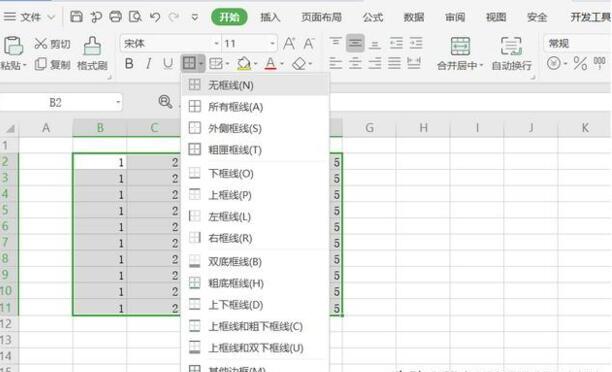
Task: Apply currency format icon
Action: [x=553, y=63]
